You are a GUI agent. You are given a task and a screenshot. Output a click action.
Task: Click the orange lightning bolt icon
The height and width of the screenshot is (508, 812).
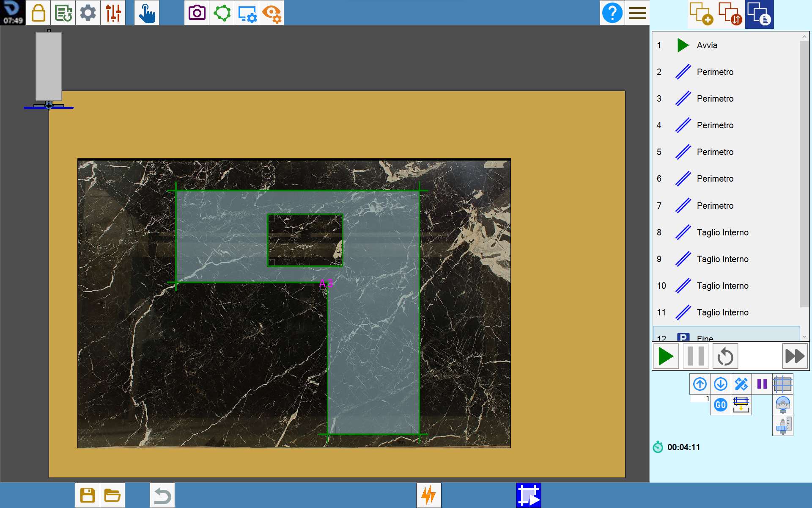tap(429, 495)
